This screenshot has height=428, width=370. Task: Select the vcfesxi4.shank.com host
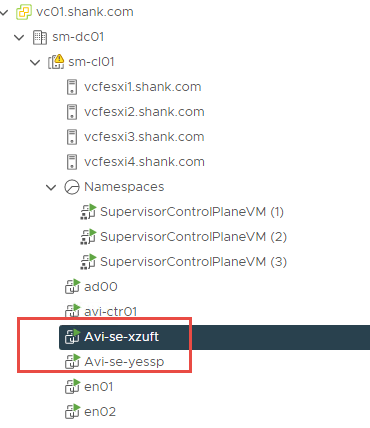144,162
